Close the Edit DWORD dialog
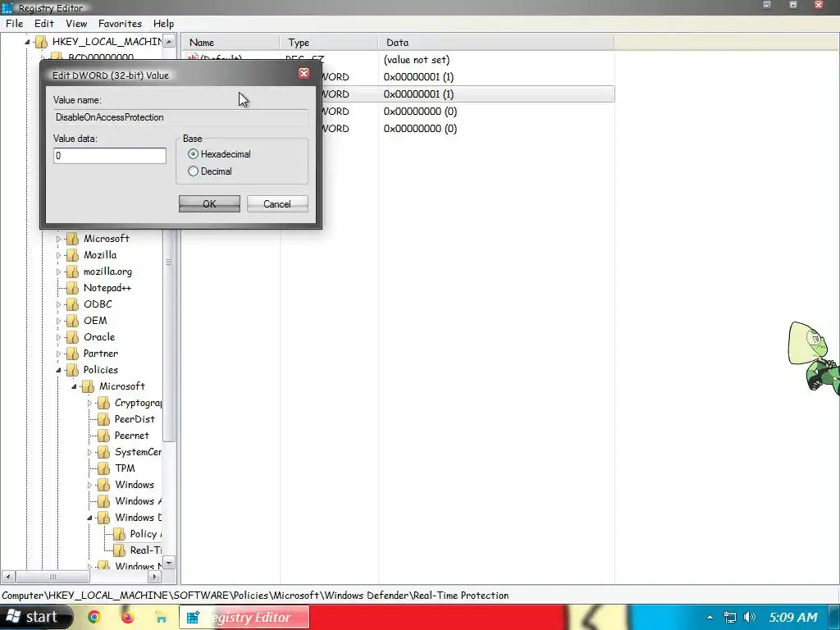This screenshot has width=840, height=630. point(304,73)
